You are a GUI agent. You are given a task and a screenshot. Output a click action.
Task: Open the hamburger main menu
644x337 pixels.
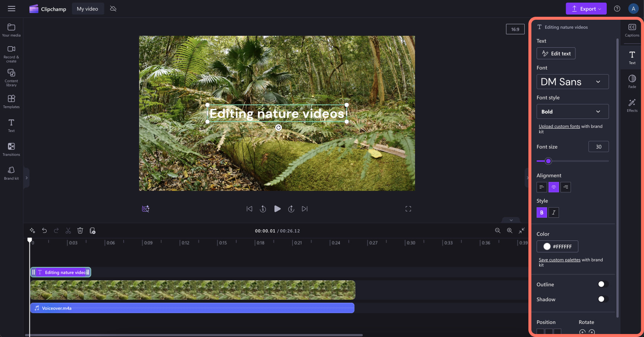point(12,9)
